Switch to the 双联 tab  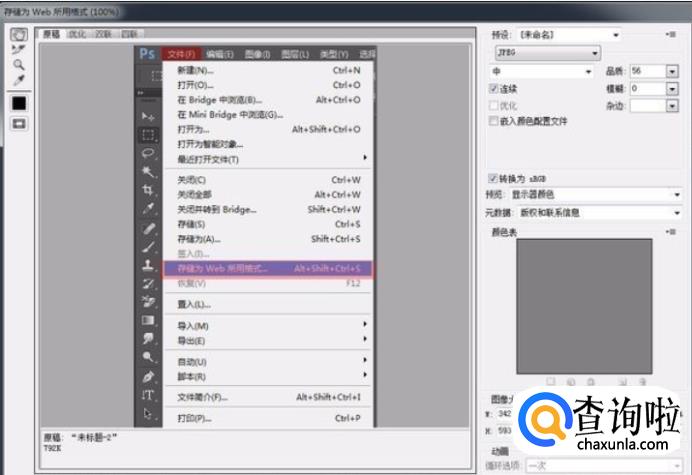click(103, 34)
